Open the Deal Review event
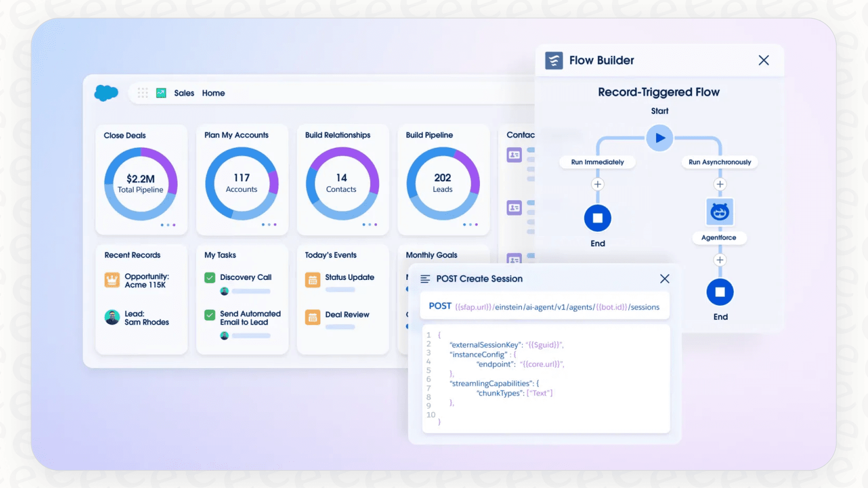The width and height of the screenshot is (868, 488). tap(347, 314)
